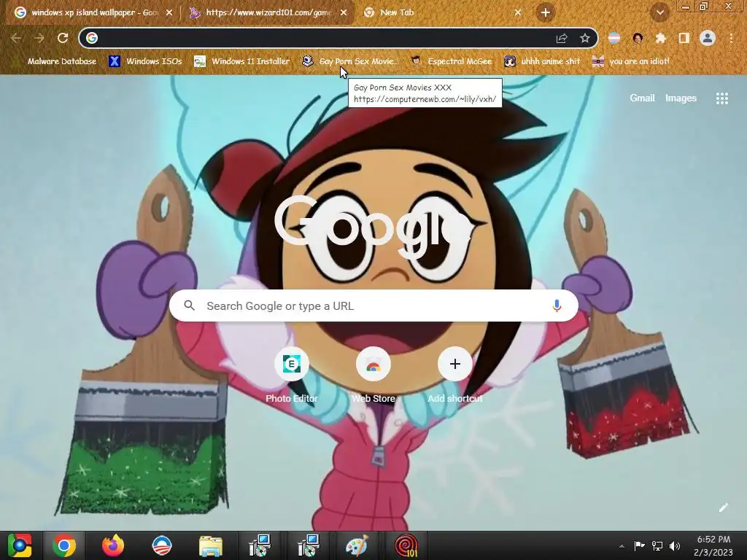Open the Windows ISOs bookmark
The height and width of the screenshot is (560, 747).
[146, 61]
